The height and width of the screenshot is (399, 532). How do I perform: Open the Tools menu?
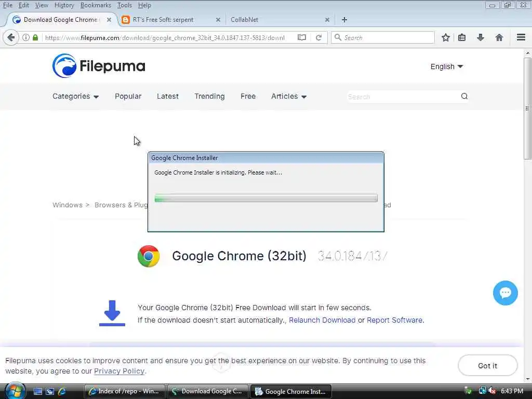(124, 5)
